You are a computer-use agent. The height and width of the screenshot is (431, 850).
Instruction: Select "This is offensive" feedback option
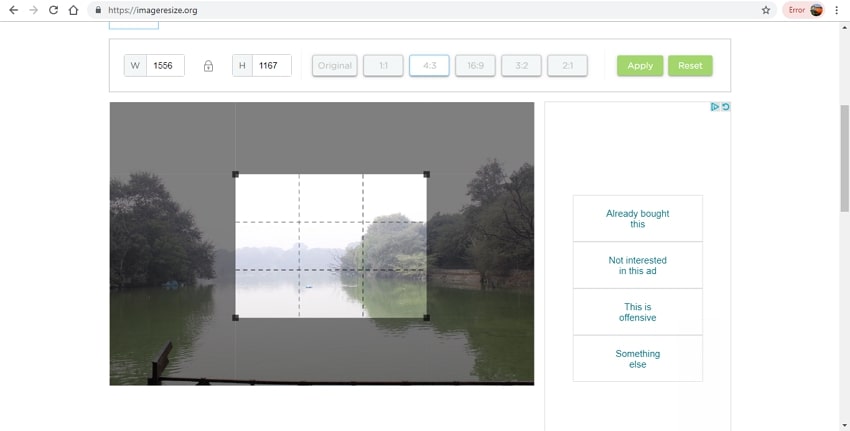coord(637,312)
